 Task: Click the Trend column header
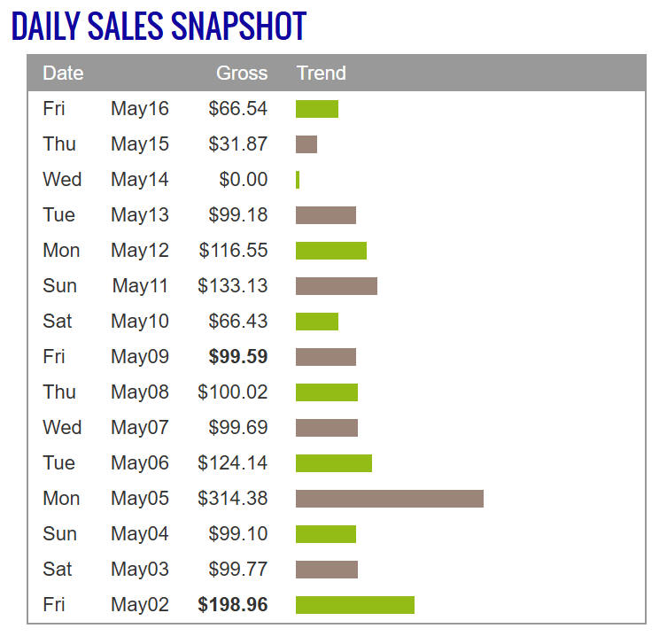(321, 73)
